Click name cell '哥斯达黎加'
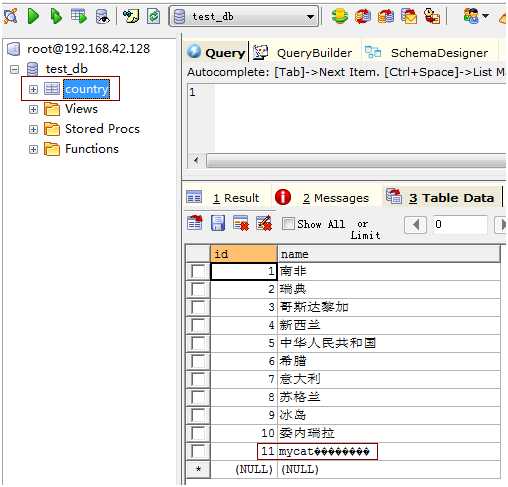Image resolution: width=508 pixels, height=487 pixels. [389, 307]
